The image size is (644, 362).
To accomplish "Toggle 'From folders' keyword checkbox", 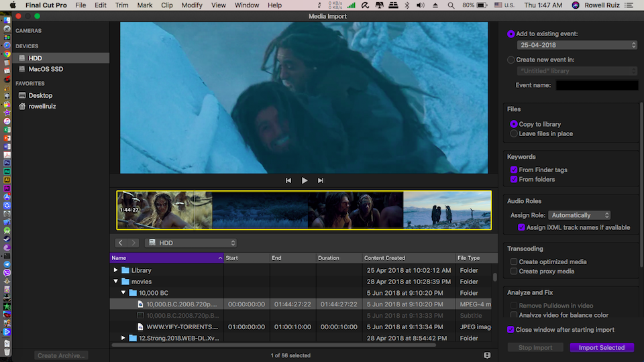I will point(514,180).
